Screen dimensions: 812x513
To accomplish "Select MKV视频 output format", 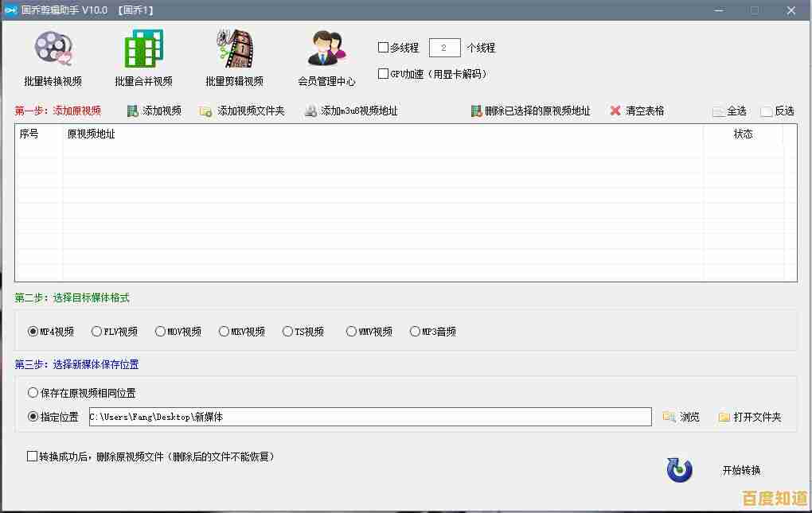I will point(224,332).
